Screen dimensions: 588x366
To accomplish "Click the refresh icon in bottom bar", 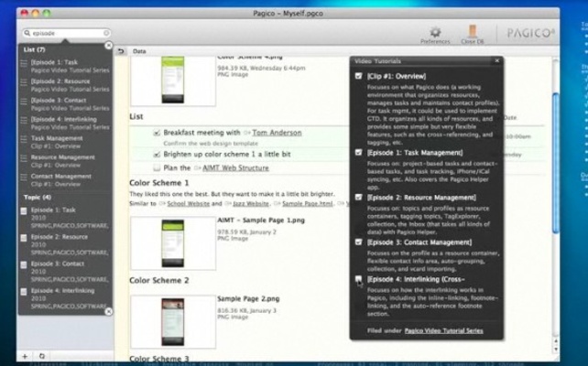I will [x=41, y=356].
